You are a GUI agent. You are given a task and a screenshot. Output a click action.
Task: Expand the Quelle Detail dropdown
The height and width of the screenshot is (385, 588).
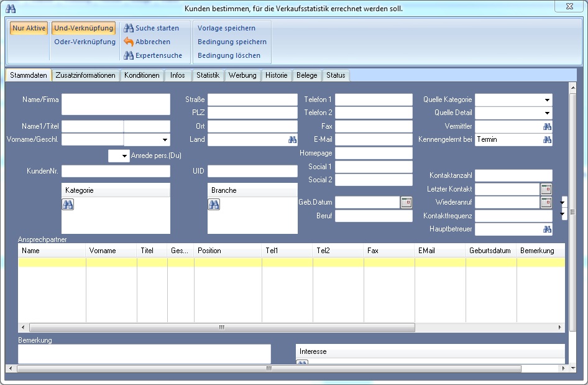(x=547, y=113)
